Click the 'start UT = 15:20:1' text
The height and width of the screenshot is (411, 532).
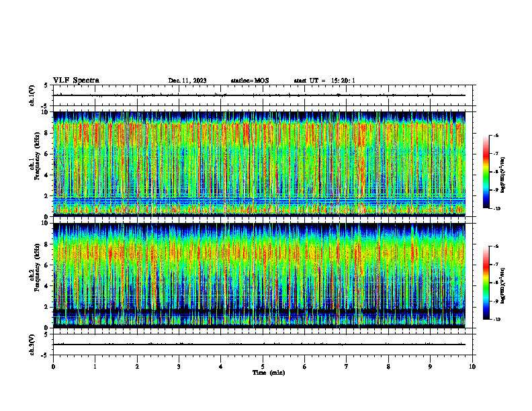(324, 81)
